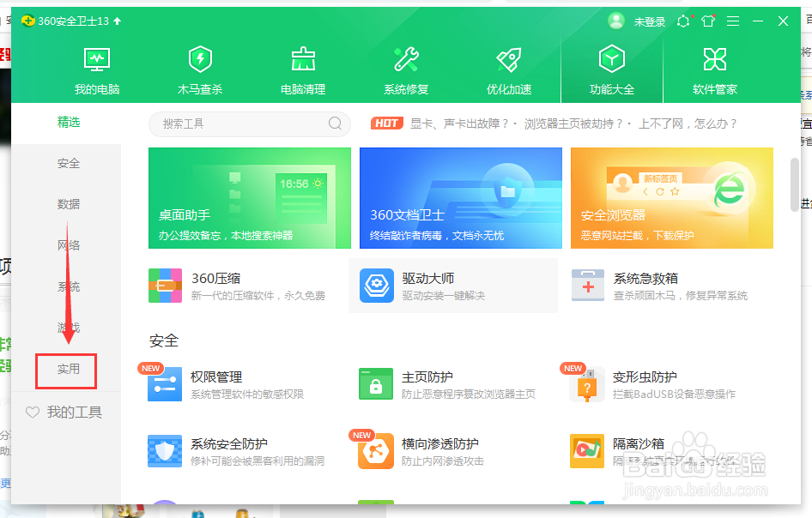
Task: Open the 360压缩 tool icon
Action: 165,286
